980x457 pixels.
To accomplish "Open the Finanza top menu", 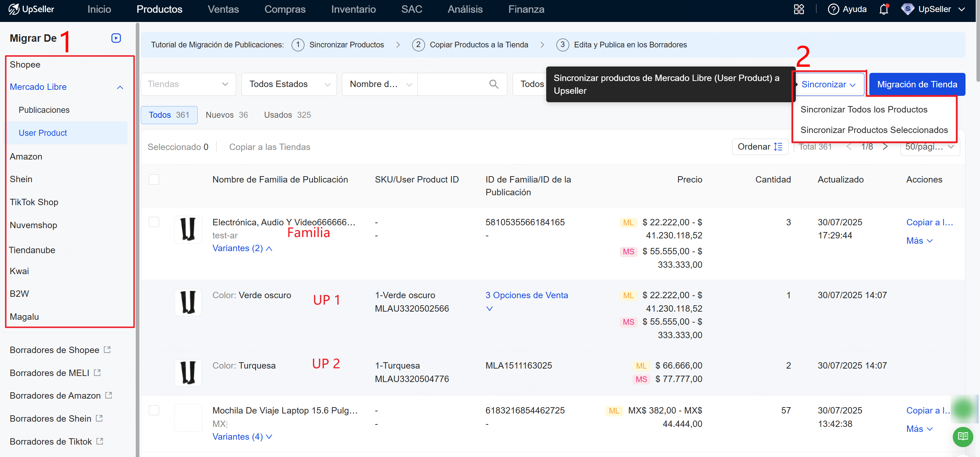I will 526,9.
